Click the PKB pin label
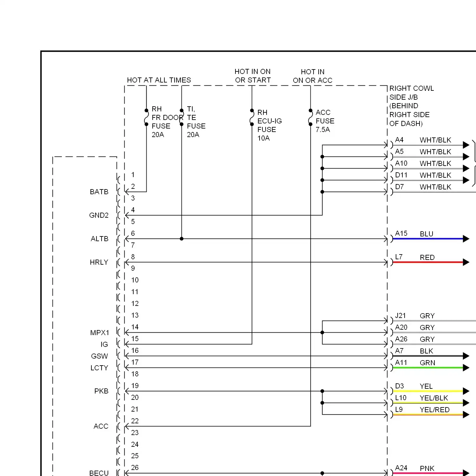 [101, 391]
